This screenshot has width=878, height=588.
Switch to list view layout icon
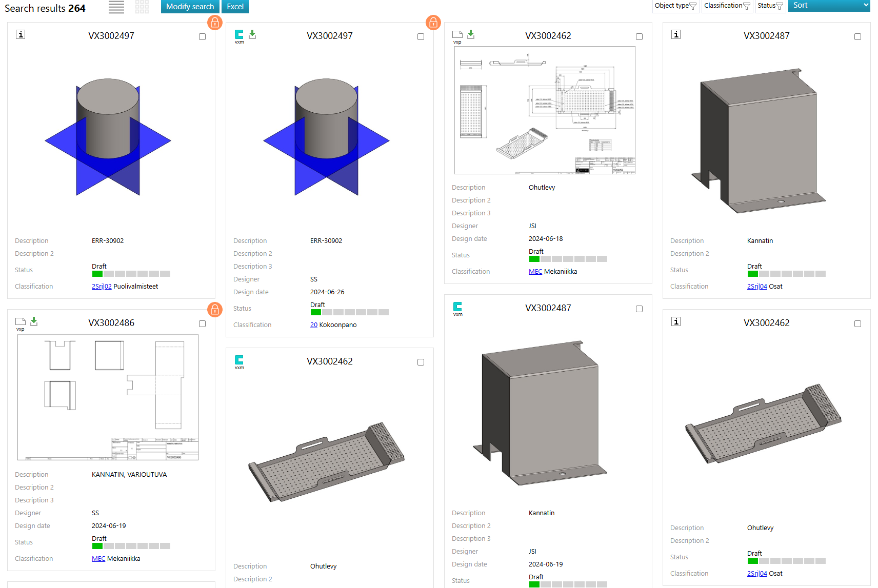click(x=116, y=7)
